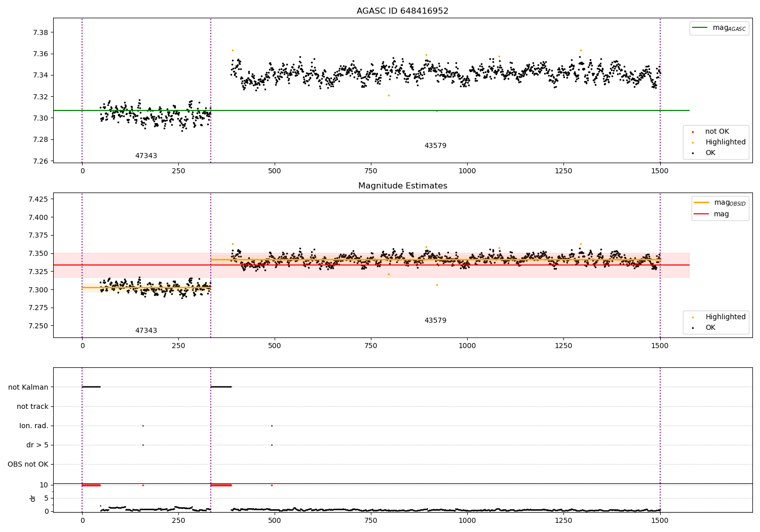Click 'OK' legend entry in Magnitude Estimates plot
The width and height of the screenshot is (760, 532).
(710, 328)
